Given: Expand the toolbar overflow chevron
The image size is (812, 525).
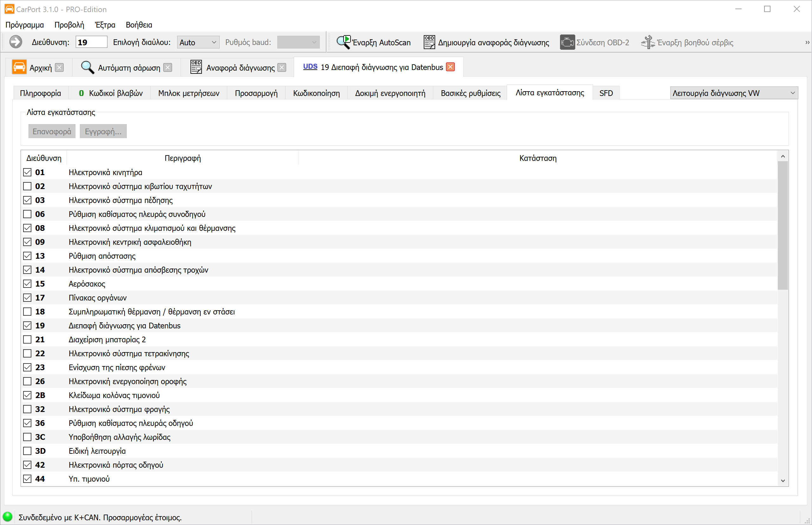Looking at the screenshot, I should pyautogui.click(x=807, y=43).
